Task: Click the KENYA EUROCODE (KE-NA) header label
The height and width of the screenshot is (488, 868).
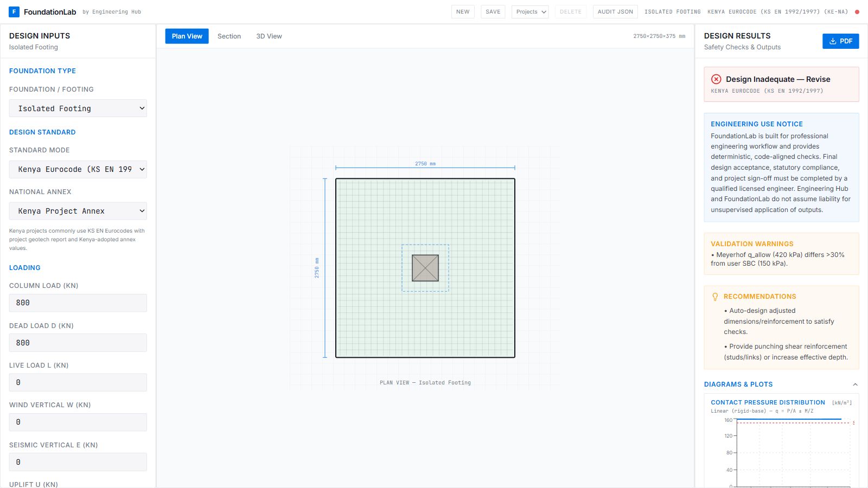Action: point(777,12)
